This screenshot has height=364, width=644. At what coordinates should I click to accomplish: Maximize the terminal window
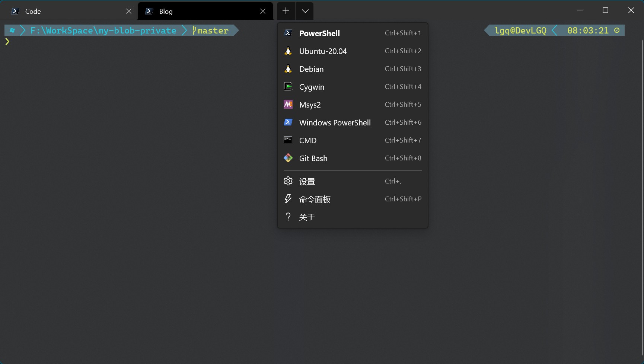pyautogui.click(x=605, y=10)
